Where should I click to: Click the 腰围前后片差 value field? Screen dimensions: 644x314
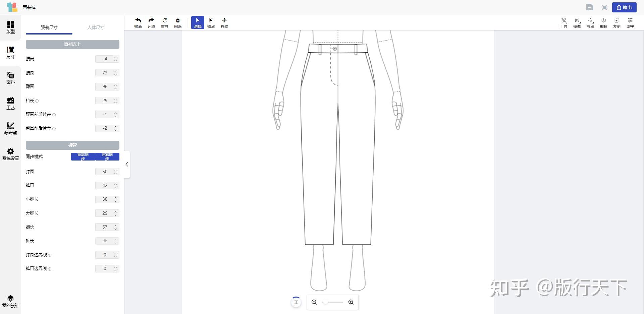[107, 115]
